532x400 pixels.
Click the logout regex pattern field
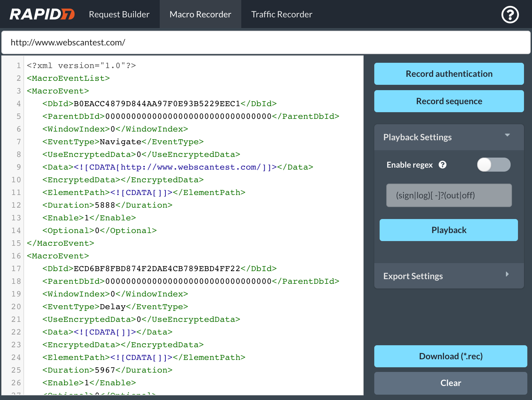[x=449, y=195]
